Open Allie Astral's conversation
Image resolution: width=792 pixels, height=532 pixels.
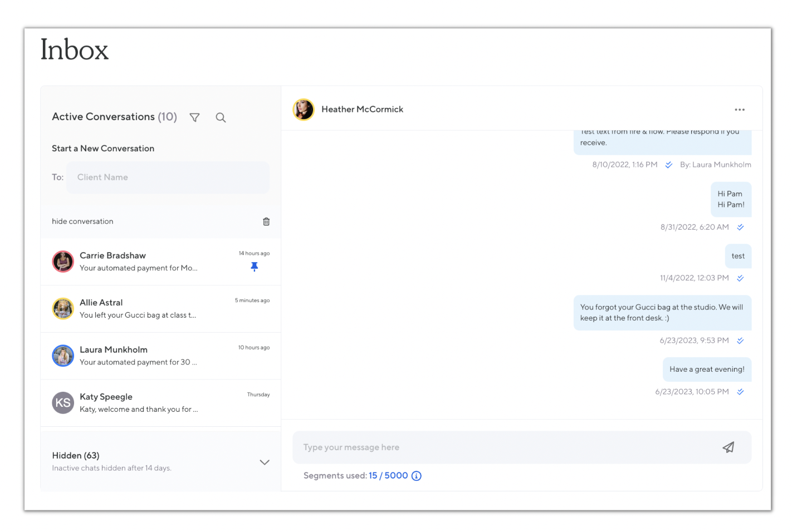click(x=160, y=309)
